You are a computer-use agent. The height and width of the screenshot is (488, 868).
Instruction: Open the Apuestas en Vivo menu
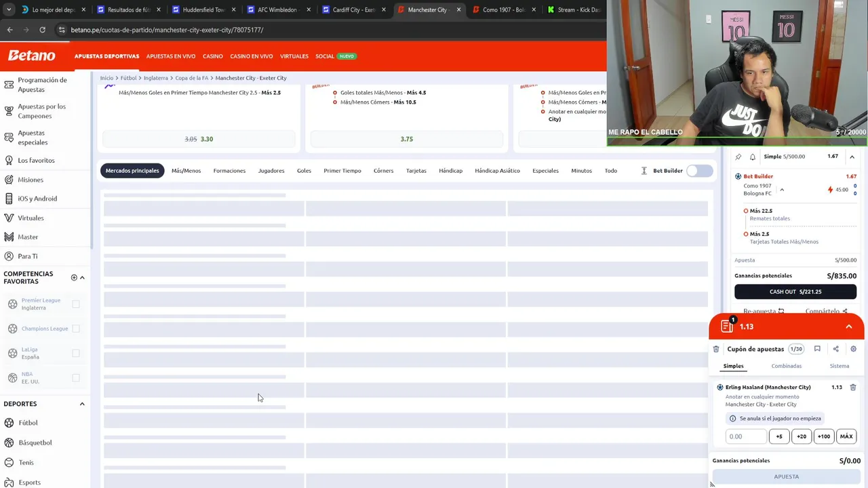(x=171, y=56)
